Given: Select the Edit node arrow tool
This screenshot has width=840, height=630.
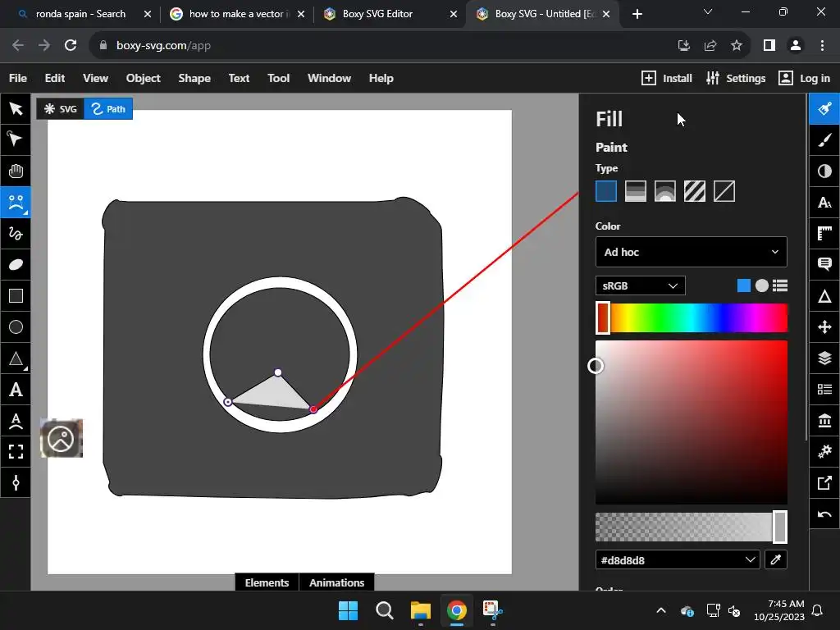Looking at the screenshot, I should (16, 139).
